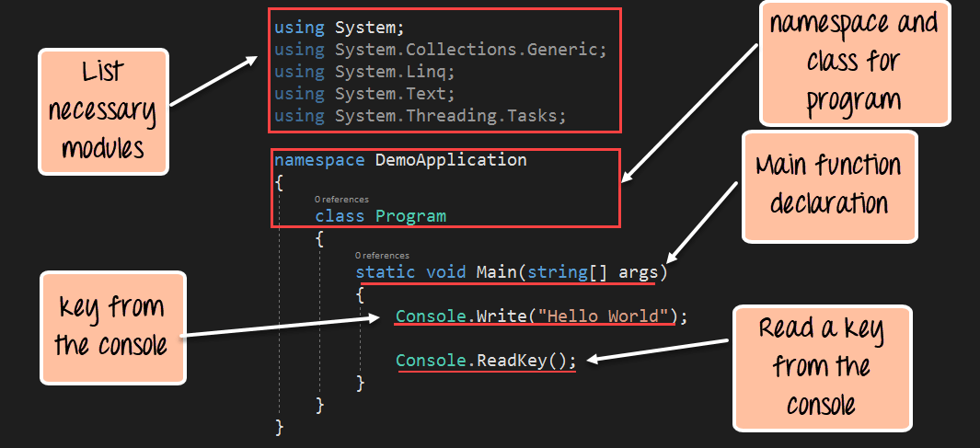This screenshot has height=448, width=980.
Task: Select the 'DemoApplication' namespace name
Action: coord(451,160)
